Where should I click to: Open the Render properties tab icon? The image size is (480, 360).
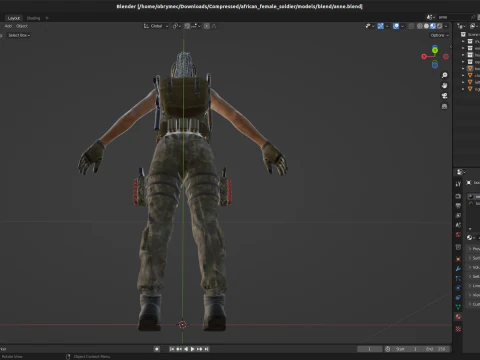[458, 196]
